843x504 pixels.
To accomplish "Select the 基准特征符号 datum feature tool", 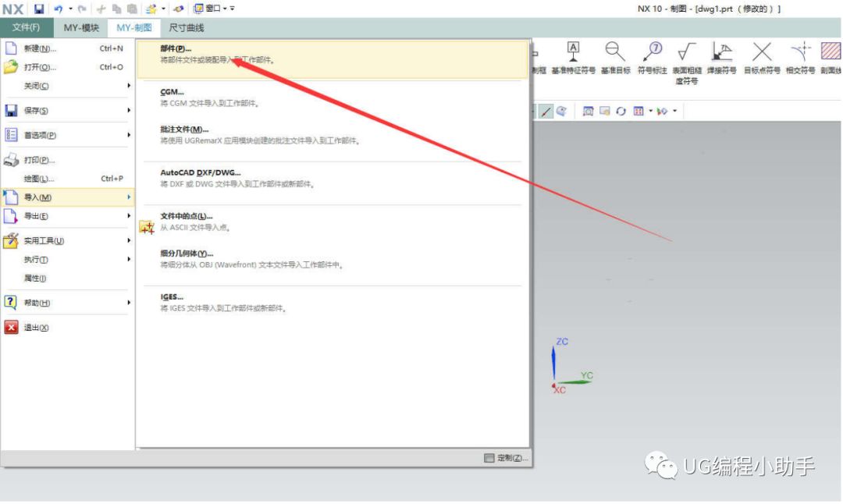I will [x=573, y=59].
